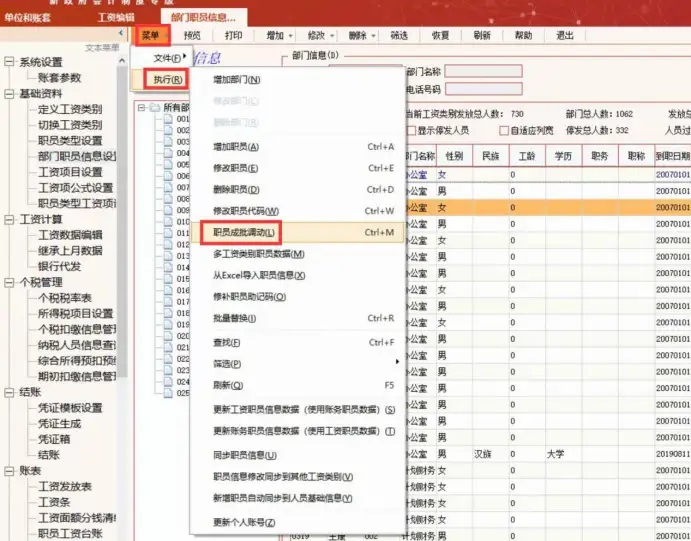This screenshot has height=541, width=691.
Task: Select 职员成批调动(L) menu entry
Action: [x=297, y=232]
